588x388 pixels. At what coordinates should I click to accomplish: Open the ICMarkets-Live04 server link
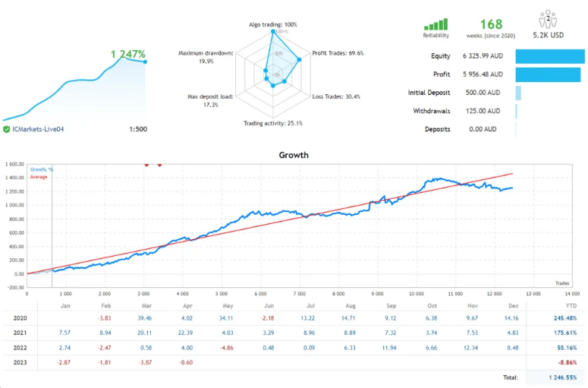tap(38, 129)
